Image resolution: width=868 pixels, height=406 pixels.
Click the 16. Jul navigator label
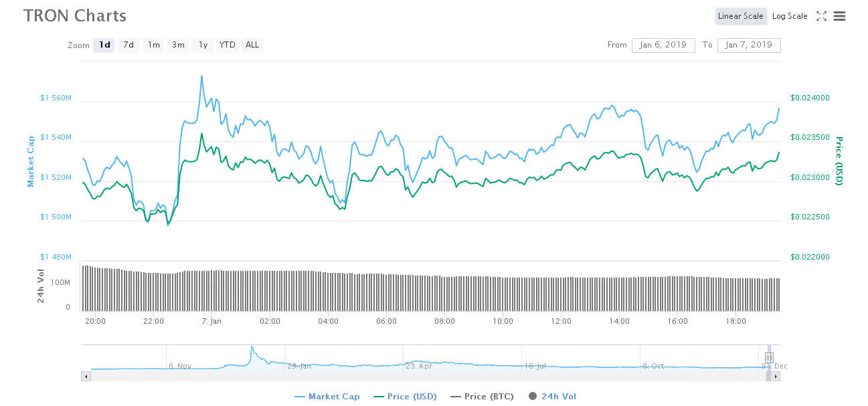[x=535, y=366]
